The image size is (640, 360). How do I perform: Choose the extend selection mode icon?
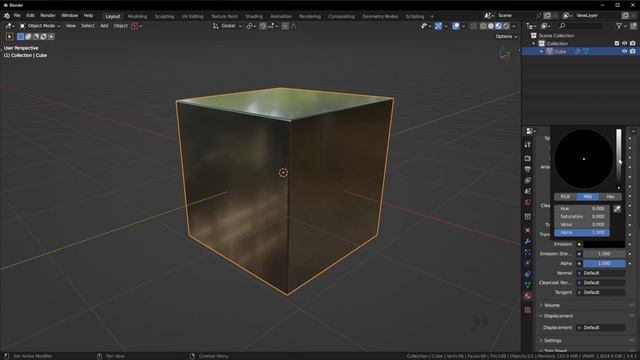[28, 37]
